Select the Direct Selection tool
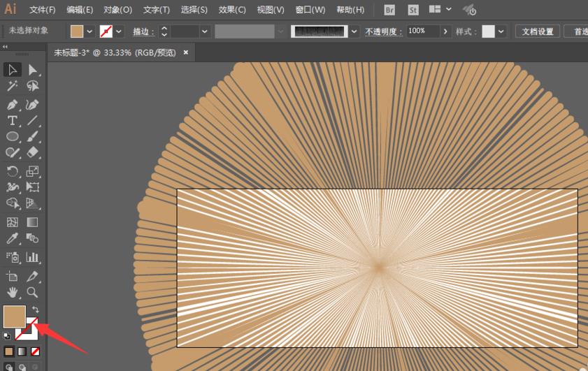Image resolution: width=588 pixels, height=371 pixels. click(32, 69)
